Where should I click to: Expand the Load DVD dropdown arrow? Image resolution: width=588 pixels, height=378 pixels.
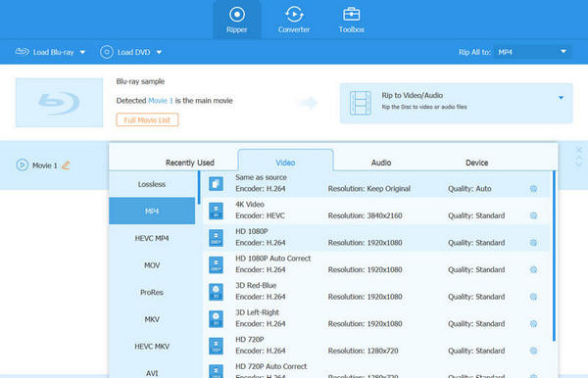pyautogui.click(x=159, y=53)
